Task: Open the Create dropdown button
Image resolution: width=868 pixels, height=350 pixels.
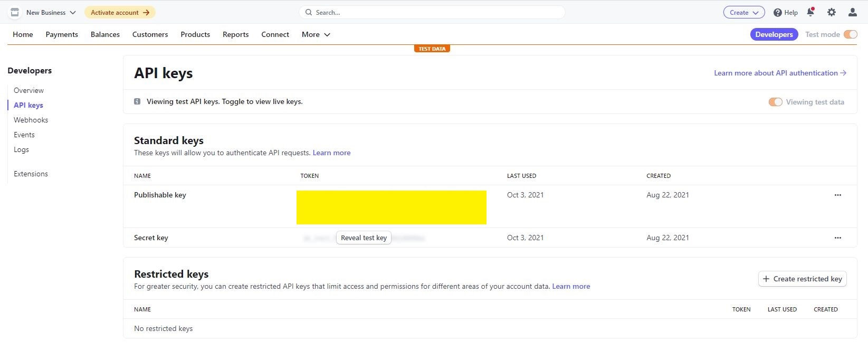Action: pos(743,13)
